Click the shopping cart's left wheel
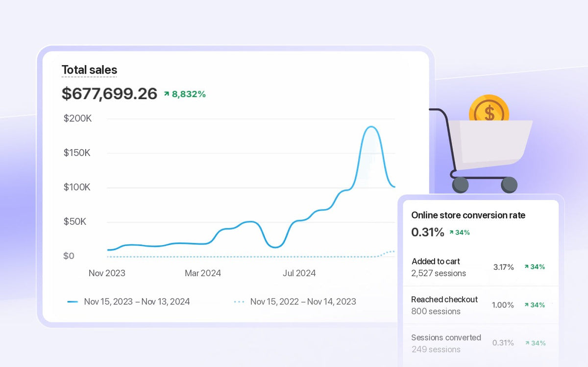Image resolution: width=588 pixels, height=367 pixels. 460,185
